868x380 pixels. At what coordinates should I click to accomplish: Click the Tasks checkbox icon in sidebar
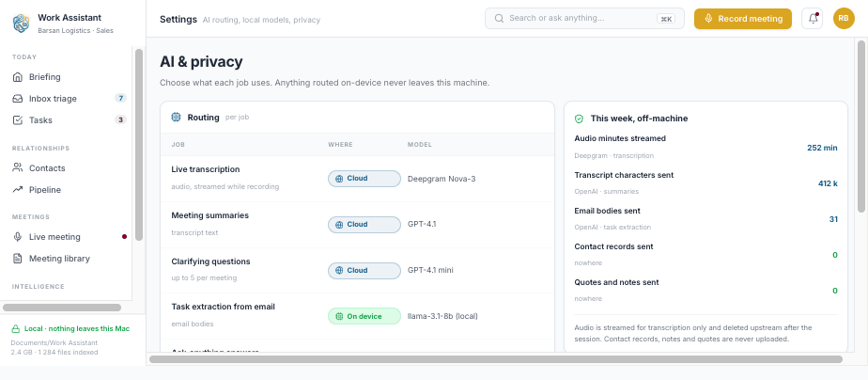pos(18,120)
